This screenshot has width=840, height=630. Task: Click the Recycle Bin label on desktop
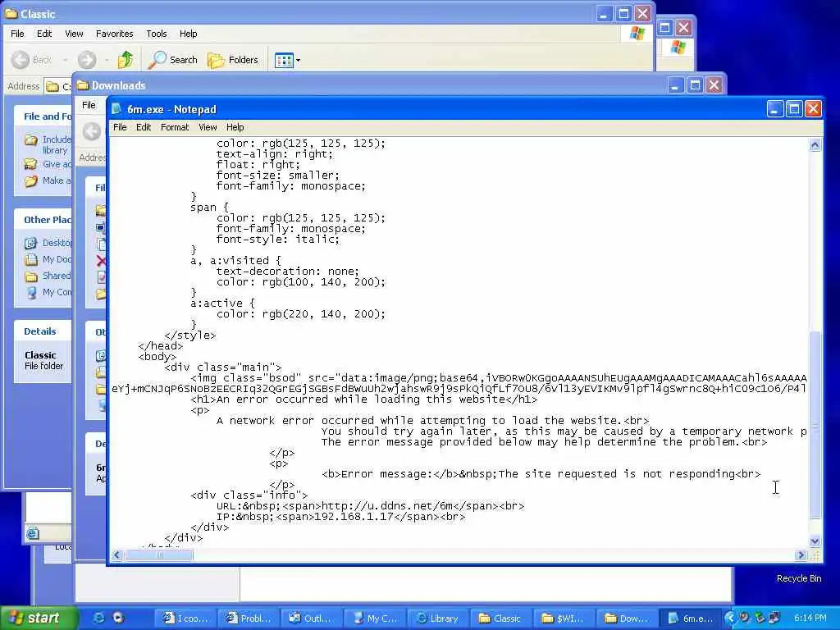click(x=799, y=578)
